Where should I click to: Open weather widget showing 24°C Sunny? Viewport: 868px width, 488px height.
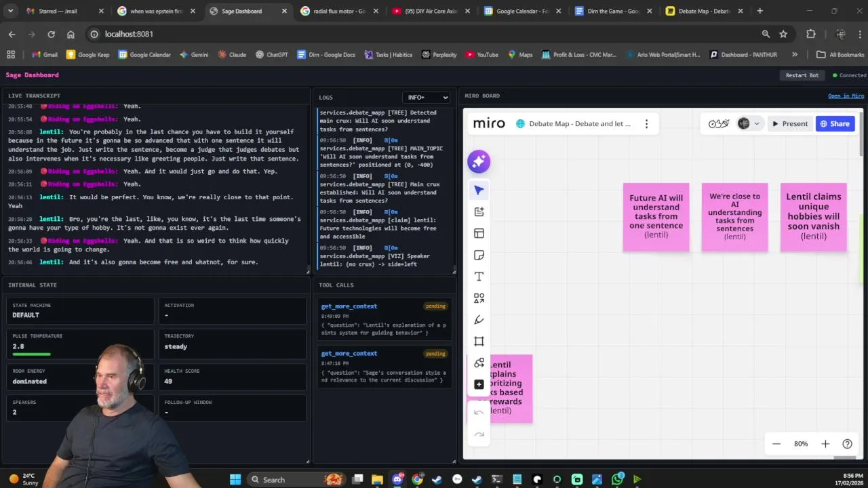tap(24, 479)
